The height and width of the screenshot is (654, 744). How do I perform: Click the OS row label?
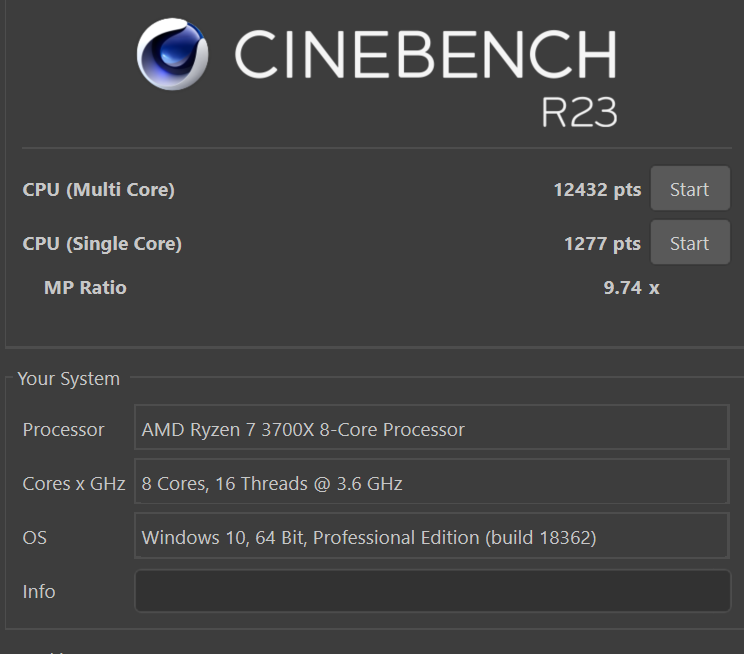(35, 538)
